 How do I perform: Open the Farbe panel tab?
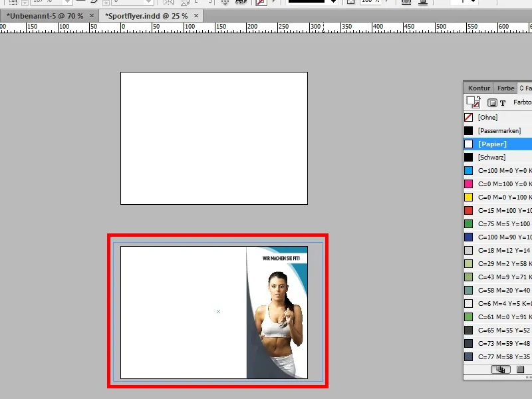[505, 88]
